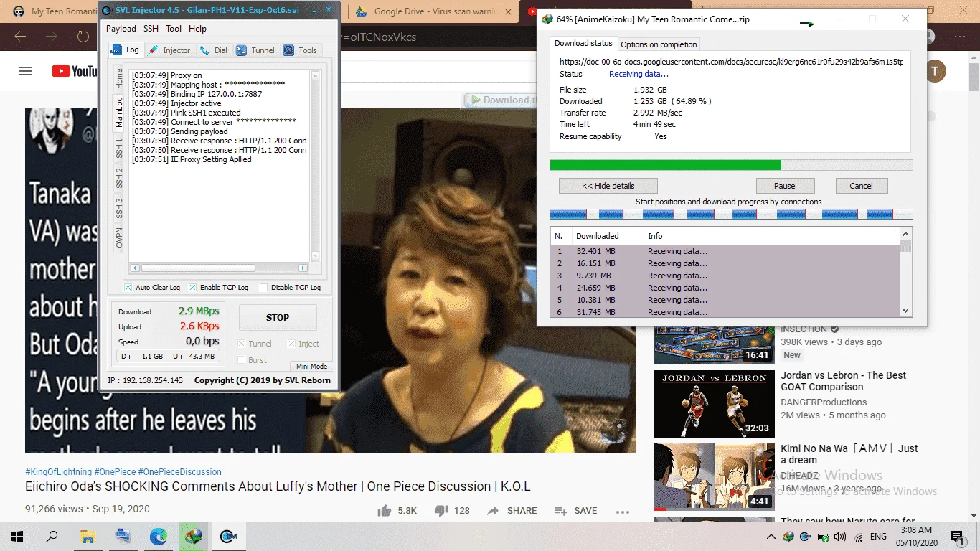Switch to the Tunnel tab
Image resolution: width=980 pixels, height=551 pixels.
click(x=255, y=50)
